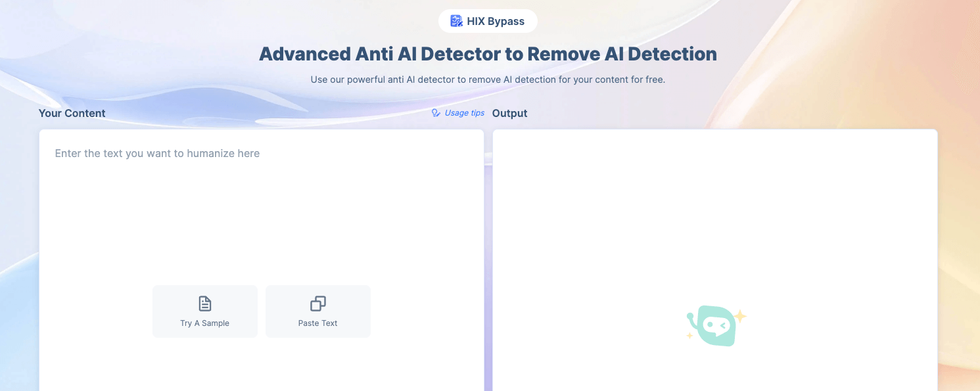Click the placeholder text in the input box
Screen dimensions: 980x391
click(x=156, y=153)
